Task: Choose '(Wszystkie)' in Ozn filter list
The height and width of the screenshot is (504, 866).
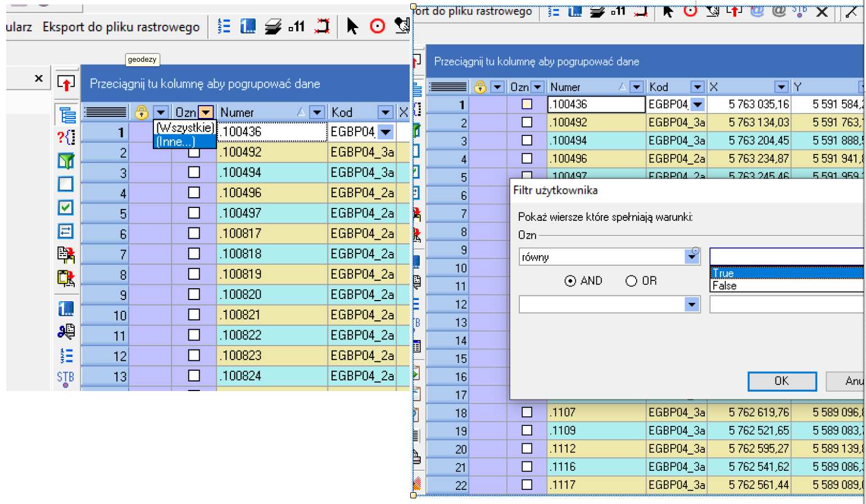Action: click(x=185, y=128)
